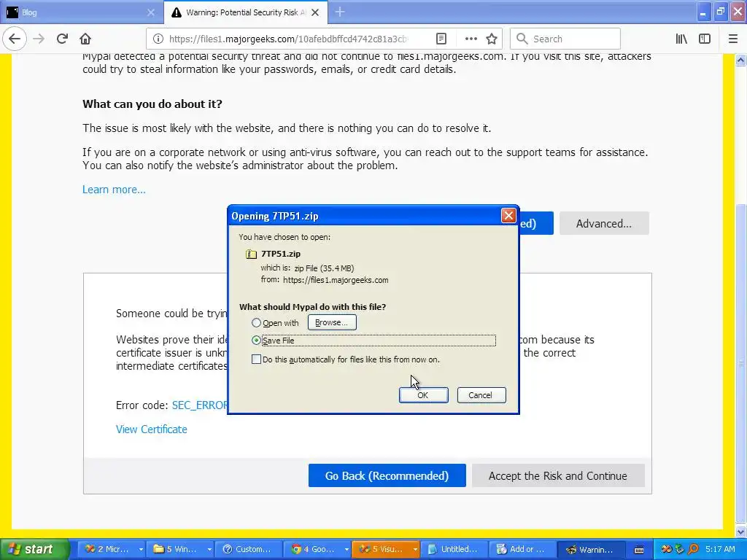Open the Learn more... link

114,190
